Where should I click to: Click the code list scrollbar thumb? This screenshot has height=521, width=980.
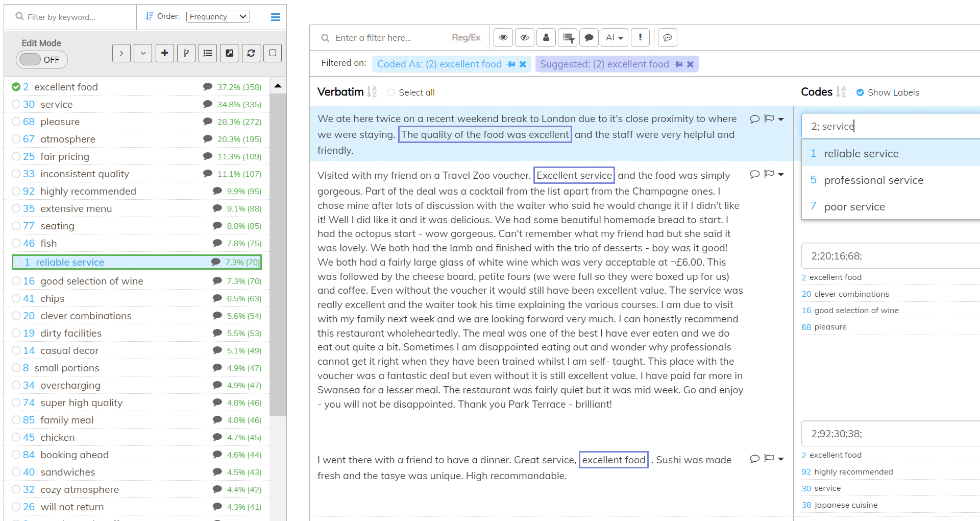pyautogui.click(x=278, y=254)
